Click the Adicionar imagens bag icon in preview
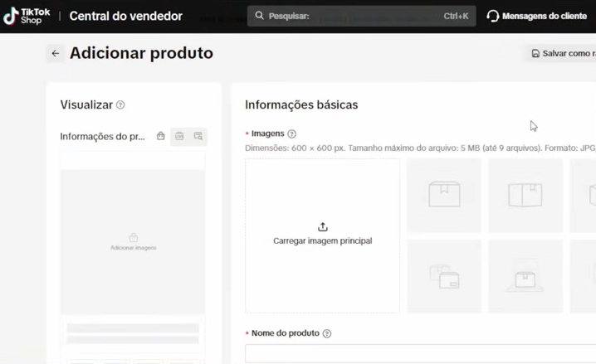 coord(134,237)
